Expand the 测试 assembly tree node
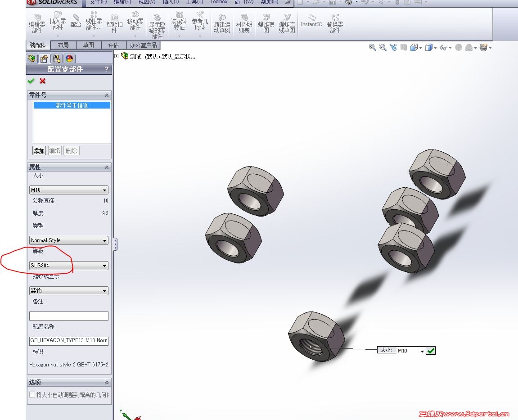 coord(117,56)
